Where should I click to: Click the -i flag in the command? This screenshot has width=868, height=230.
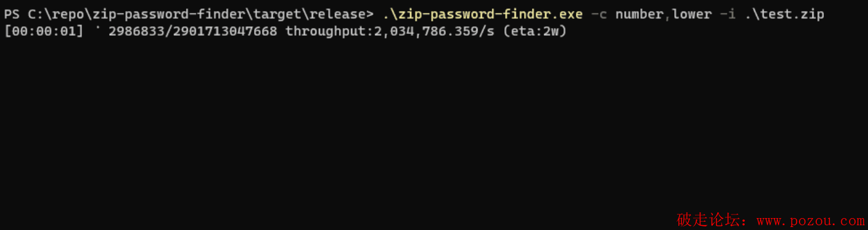tap(727, 14)
